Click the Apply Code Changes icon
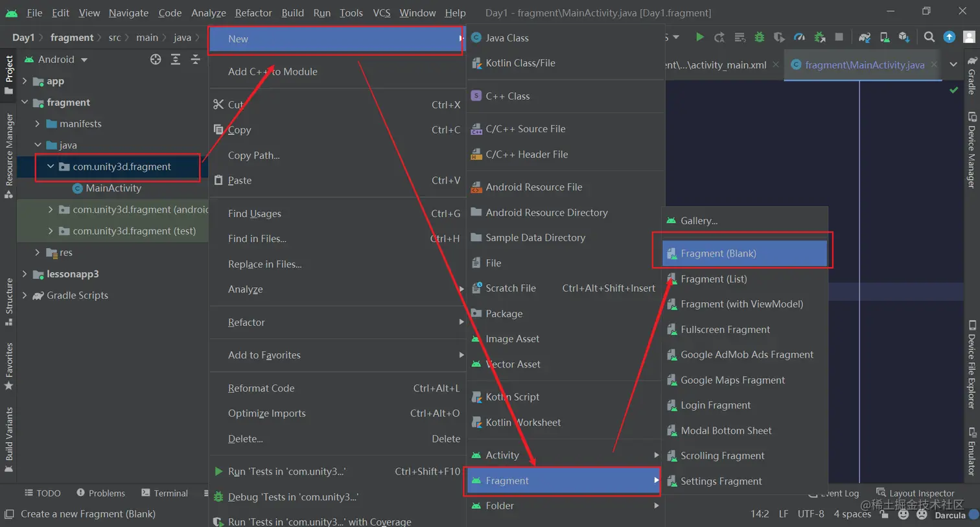This screenshot has width=980, height=527. click(x=740, y=38)
